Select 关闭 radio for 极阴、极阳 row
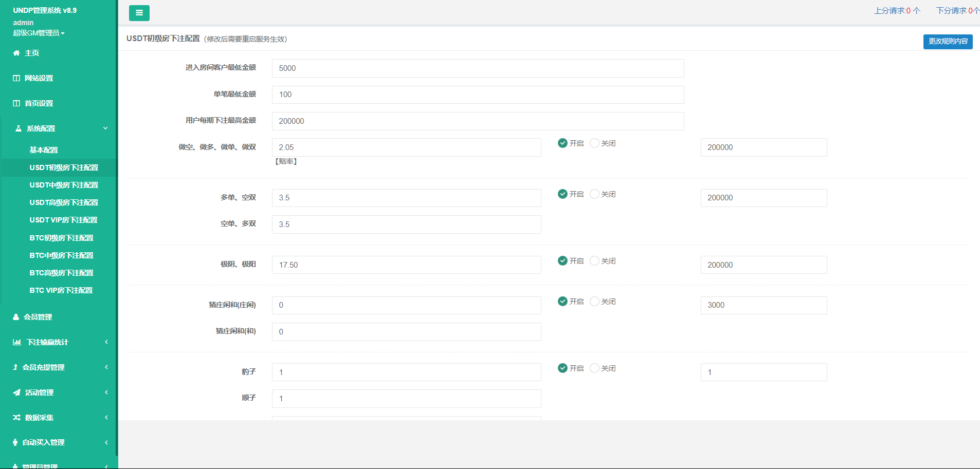The height and width of the screenshot is (469, 980). click(594, 261)
